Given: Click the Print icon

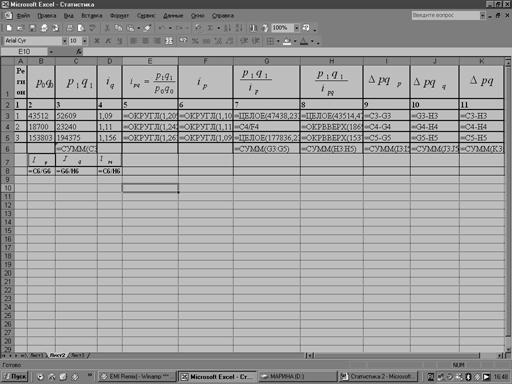Looking at the screenshot, I should tap(69, 28).
